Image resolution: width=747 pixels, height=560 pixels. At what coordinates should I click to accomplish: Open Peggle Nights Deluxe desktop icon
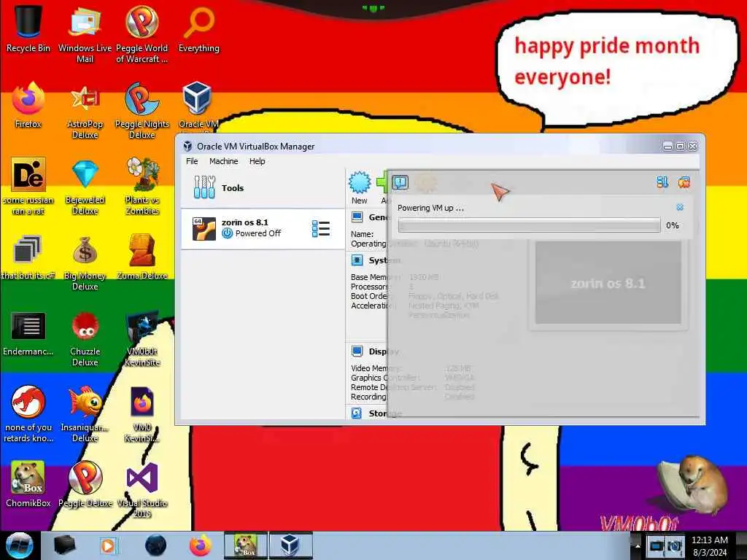click(142, 111)
